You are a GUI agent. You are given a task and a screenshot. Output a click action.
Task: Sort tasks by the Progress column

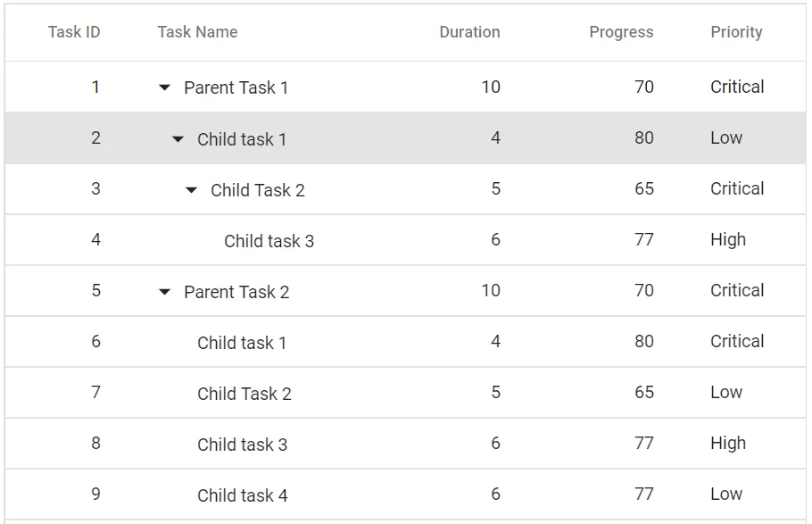pos(621,32)
